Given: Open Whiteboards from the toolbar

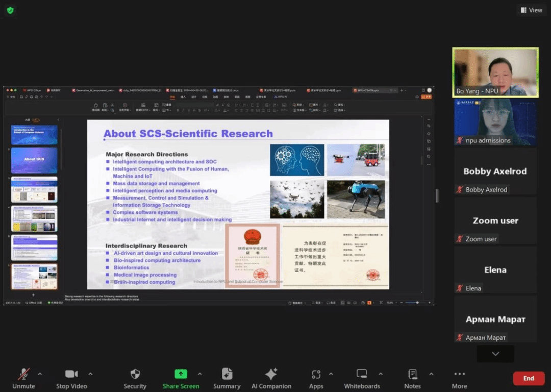Looking at the screenshot, I should coord(362,374).
